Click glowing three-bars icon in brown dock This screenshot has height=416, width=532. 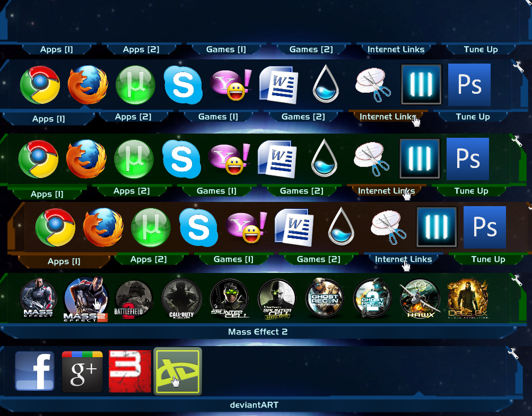point(437,227)
